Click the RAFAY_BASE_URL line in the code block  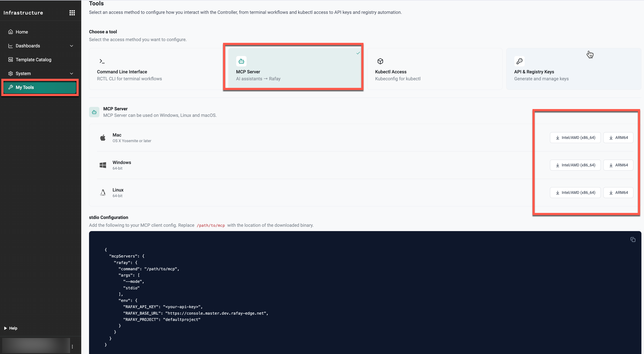click(196, 313)
